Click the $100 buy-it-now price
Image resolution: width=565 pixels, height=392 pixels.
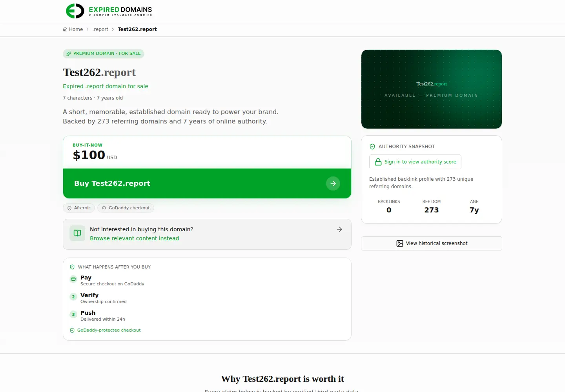click(89, 155)
